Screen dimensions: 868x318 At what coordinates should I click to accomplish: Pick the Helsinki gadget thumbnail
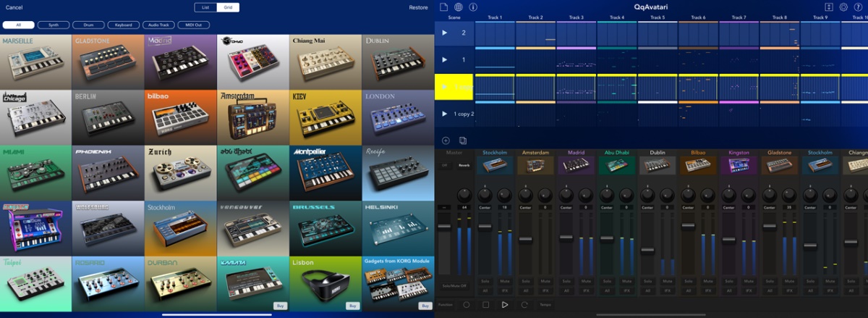click(398, 229)
